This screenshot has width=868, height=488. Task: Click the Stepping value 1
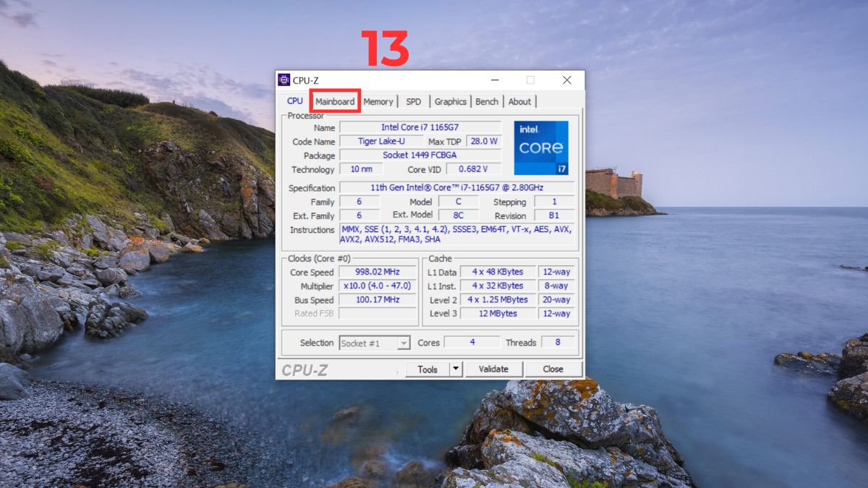click(554, 202)
